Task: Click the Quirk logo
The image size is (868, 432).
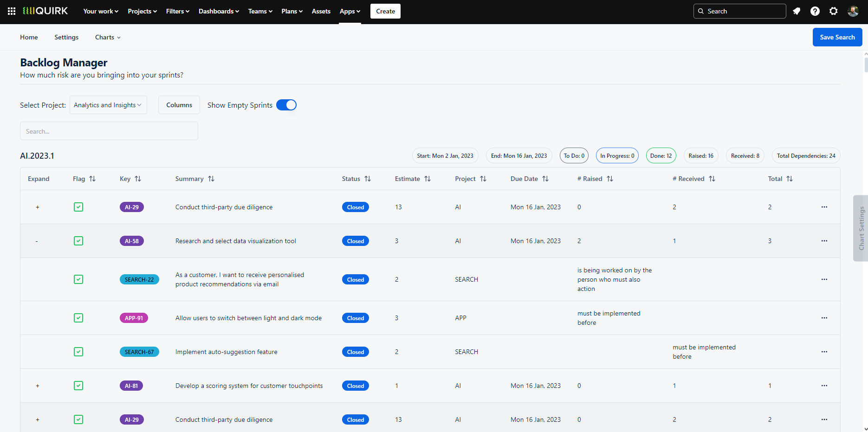Action: [45, 11]
